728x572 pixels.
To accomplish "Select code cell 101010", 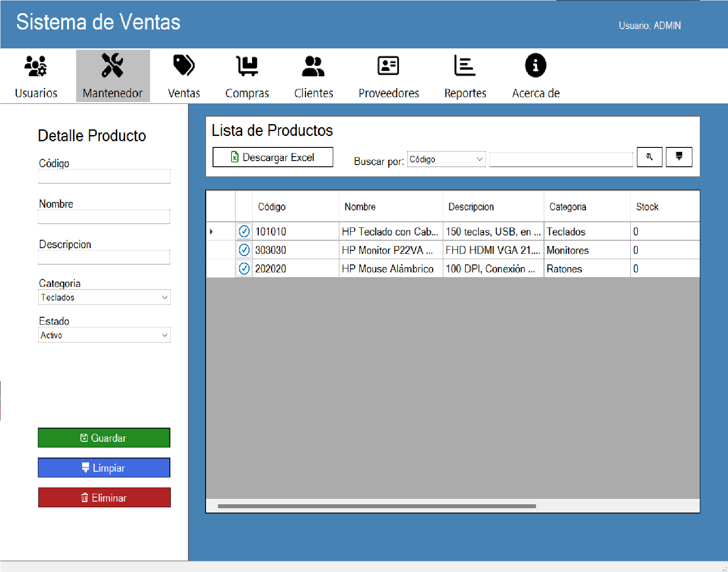I will (296, 231).
